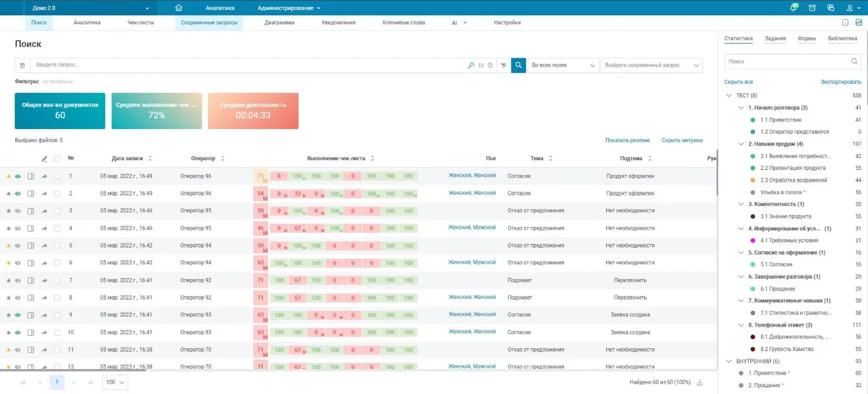
Task: Click the pencil edit icon in table header
Action: (44, 158)
